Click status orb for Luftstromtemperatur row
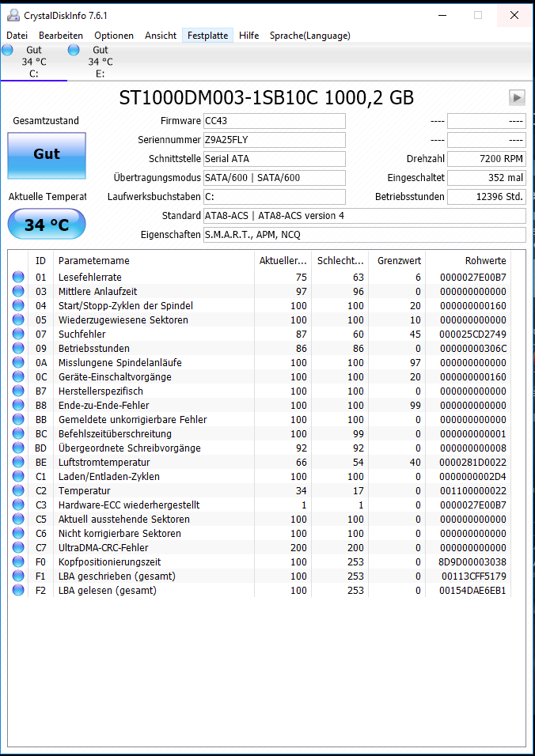535x756 pixels. (x=18, y=462)
